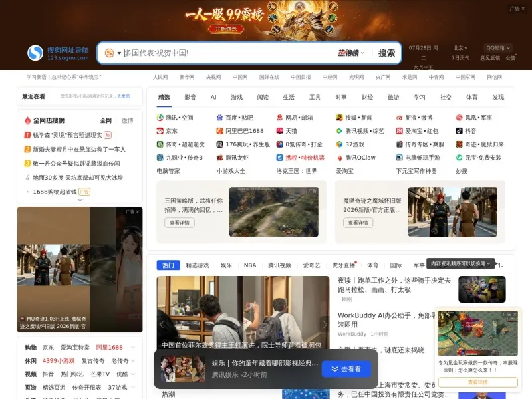The image size is (532, 399).
Task: Select the NBA news tab
Action: click(x=250, y=265)
